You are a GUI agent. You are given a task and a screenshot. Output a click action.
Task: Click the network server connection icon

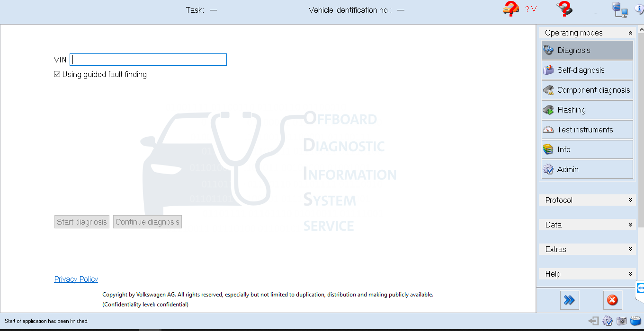(x=619, y=9)
